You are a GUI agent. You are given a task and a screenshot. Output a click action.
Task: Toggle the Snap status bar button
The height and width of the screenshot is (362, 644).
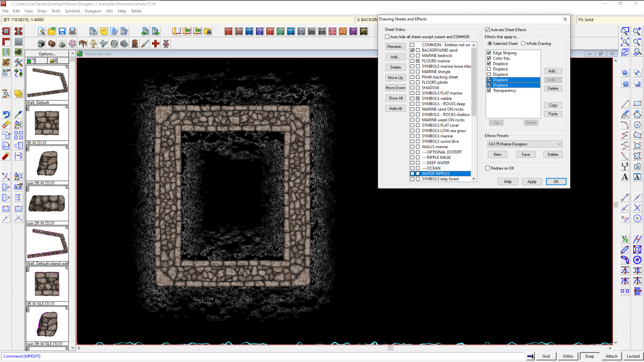pos(589,356)
